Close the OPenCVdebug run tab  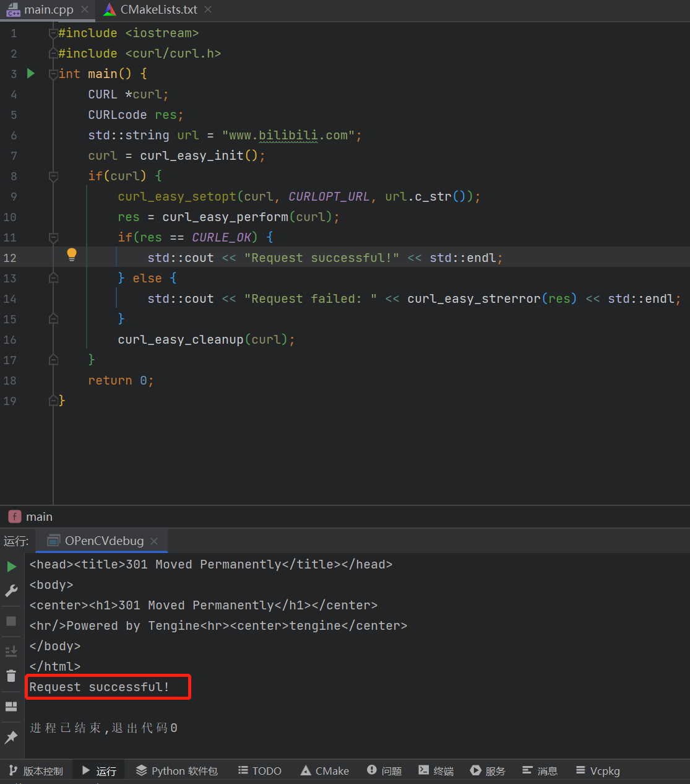(x=154, y=541)
